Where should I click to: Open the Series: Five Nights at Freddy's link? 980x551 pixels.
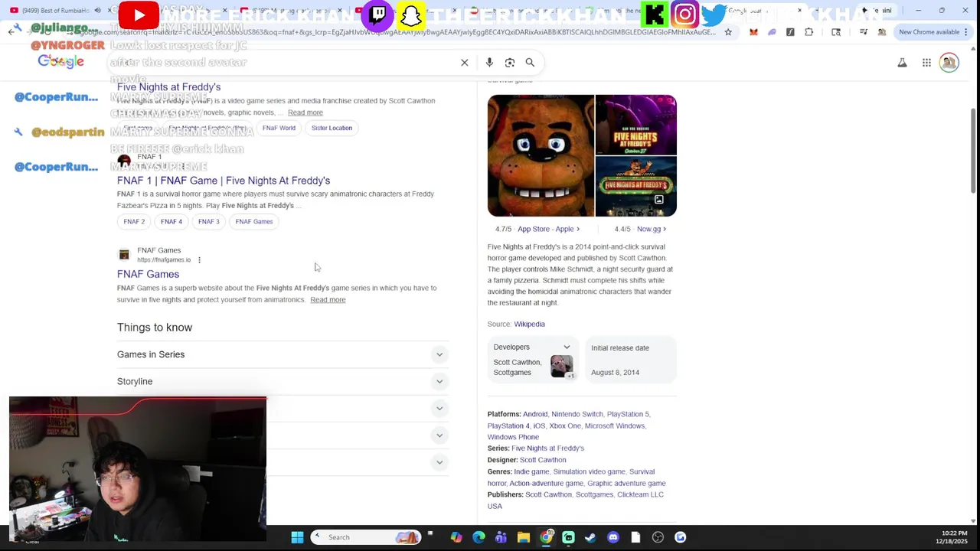(x=547, y=448)
